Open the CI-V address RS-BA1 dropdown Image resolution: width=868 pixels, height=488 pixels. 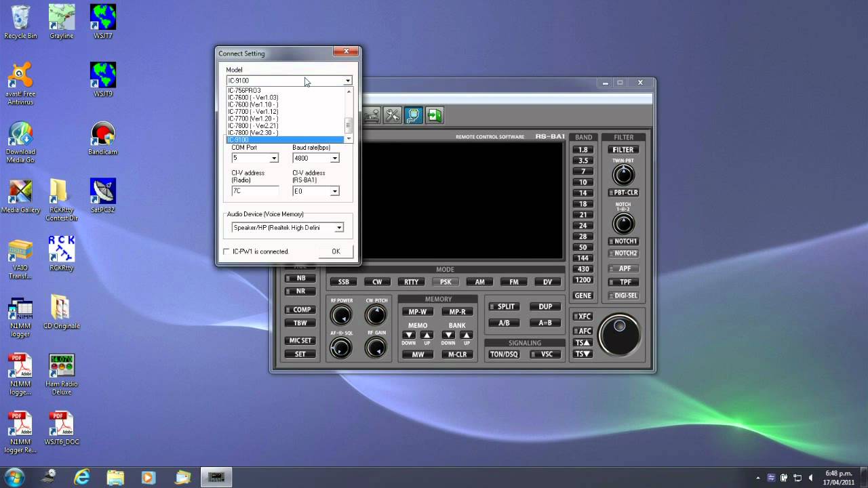(x=334, y=191)
